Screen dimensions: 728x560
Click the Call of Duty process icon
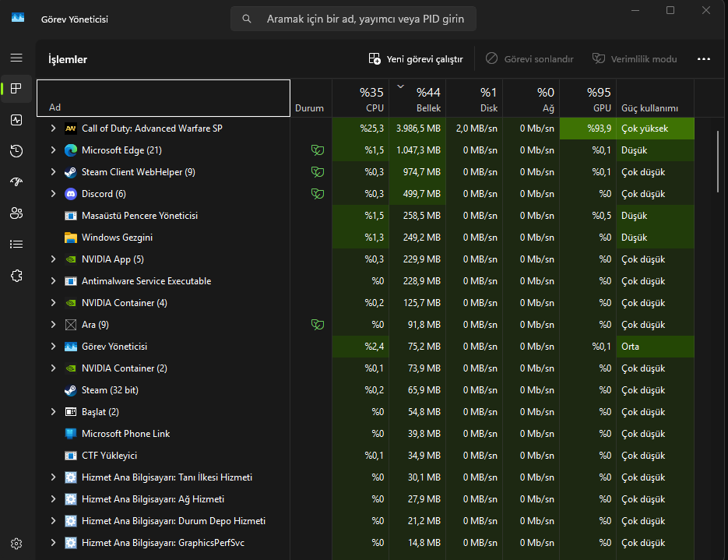coord(71,129)
